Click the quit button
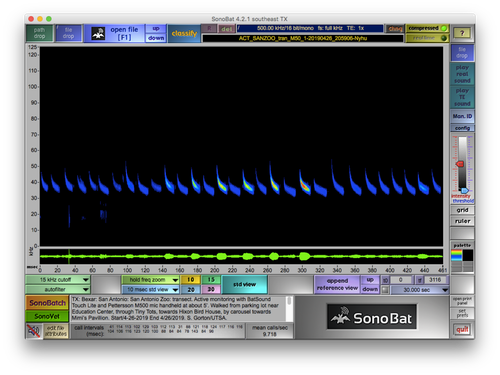This screenshot has width=500, height=375. (x=462, y=330)
